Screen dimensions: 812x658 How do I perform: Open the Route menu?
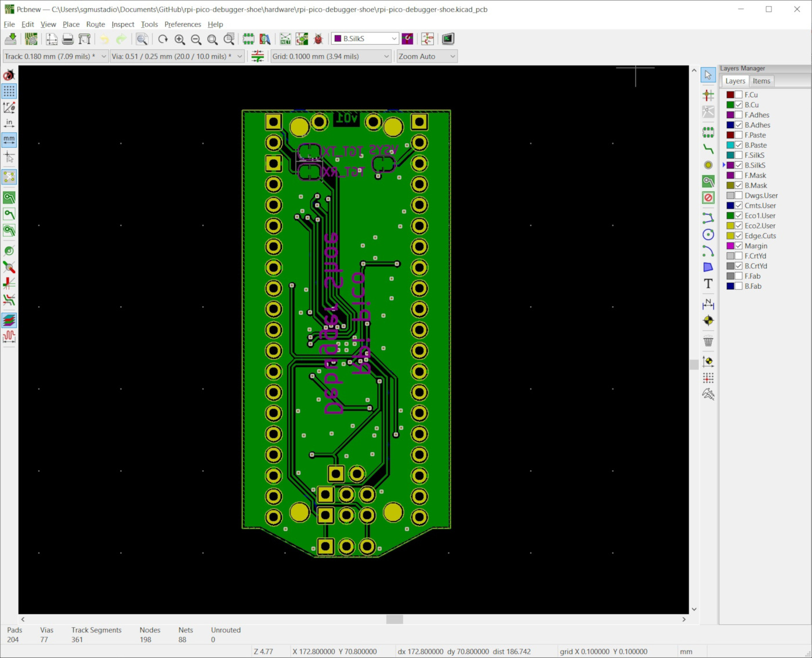pyautogui.click(x=96, y=24)
